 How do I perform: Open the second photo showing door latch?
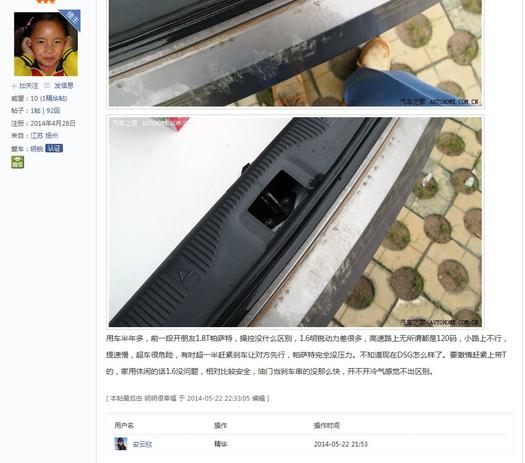[295, 222]
